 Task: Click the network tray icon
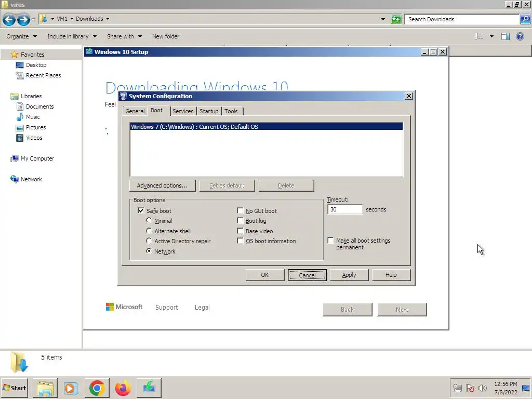(457, 388)
